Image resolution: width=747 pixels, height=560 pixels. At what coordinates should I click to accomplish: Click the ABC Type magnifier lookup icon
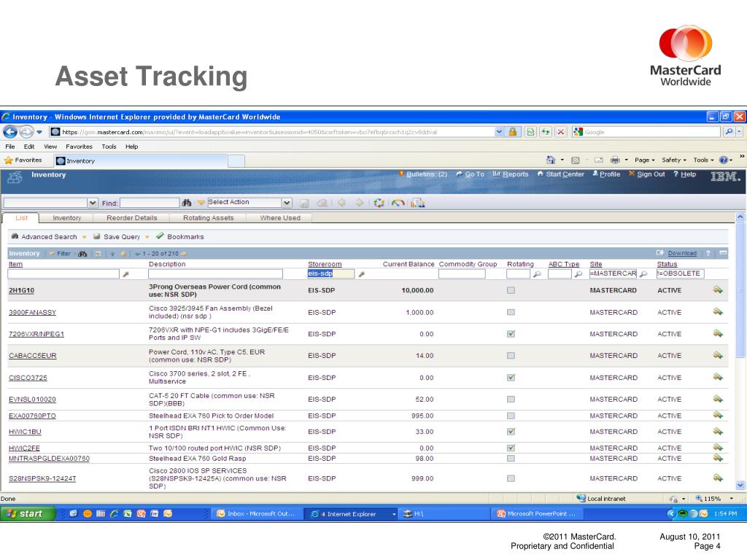578,274
